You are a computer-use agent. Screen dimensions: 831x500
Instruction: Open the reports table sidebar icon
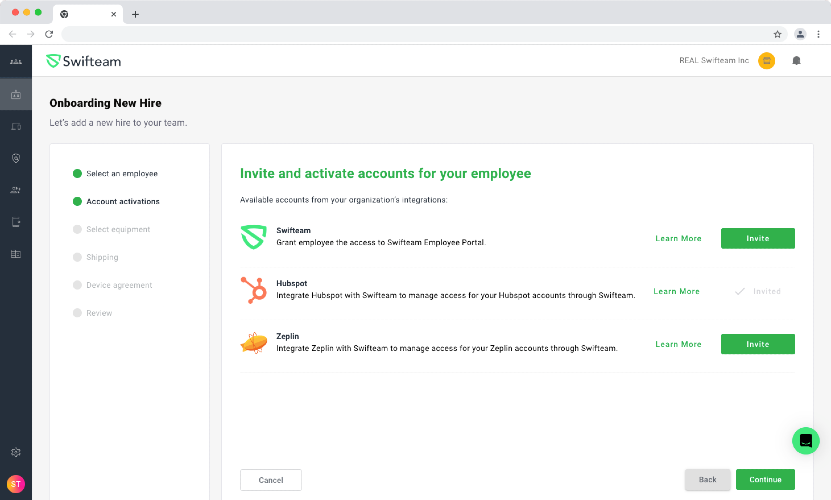pyautogui.click(x=16, y=254)
